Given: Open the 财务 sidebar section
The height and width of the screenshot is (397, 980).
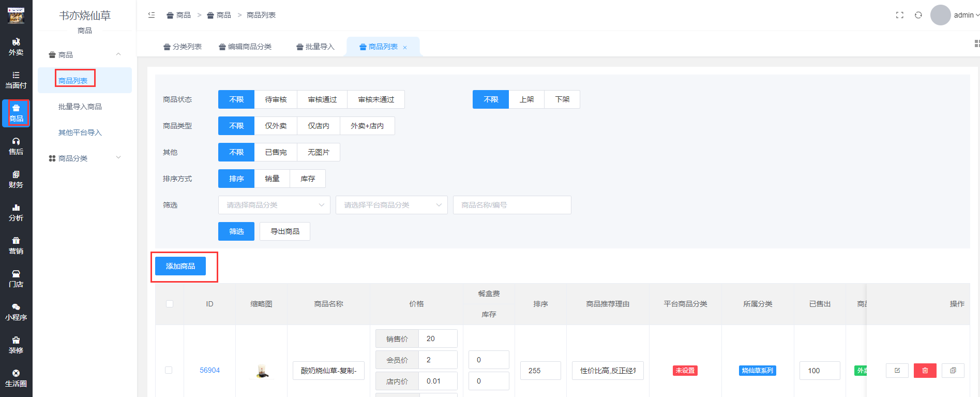Looking at the screenshot, I should pos(16,180).
